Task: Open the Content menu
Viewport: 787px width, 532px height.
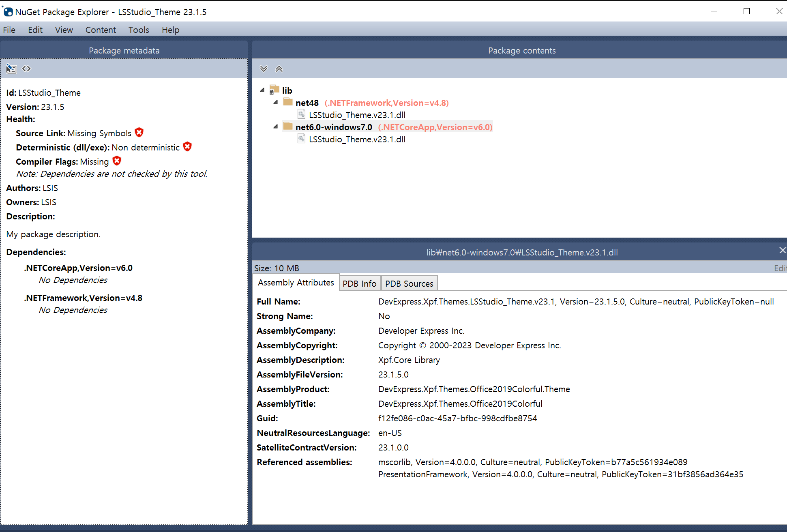Action: (101, 30)
